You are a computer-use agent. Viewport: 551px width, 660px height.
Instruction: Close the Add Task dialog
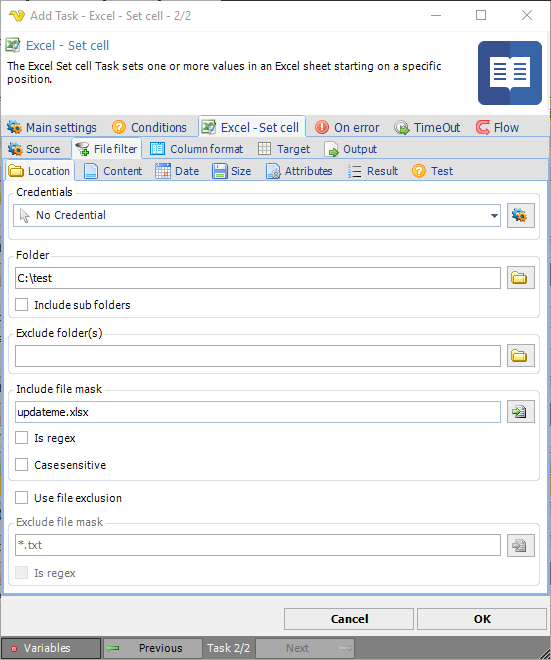(527, 16)
